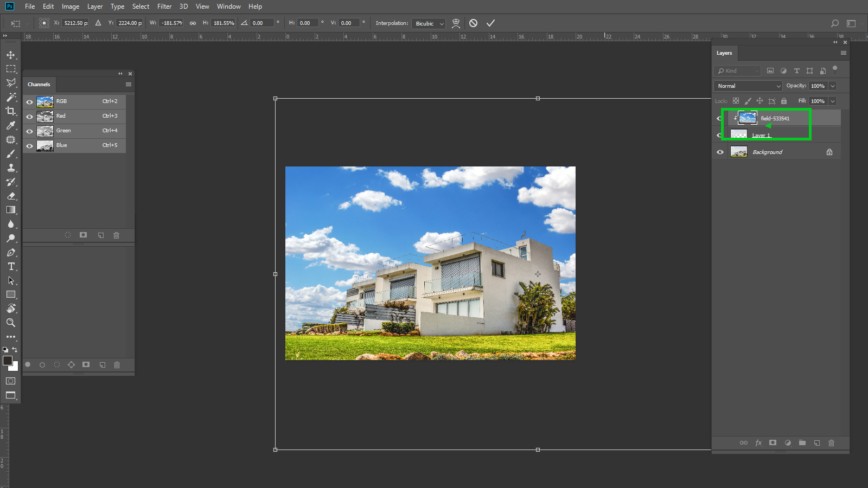Open the blend mode dropdown showing Normal
The height and width of the screenshot is (488, 868).
pyautogui.click(x=748, y=86)
